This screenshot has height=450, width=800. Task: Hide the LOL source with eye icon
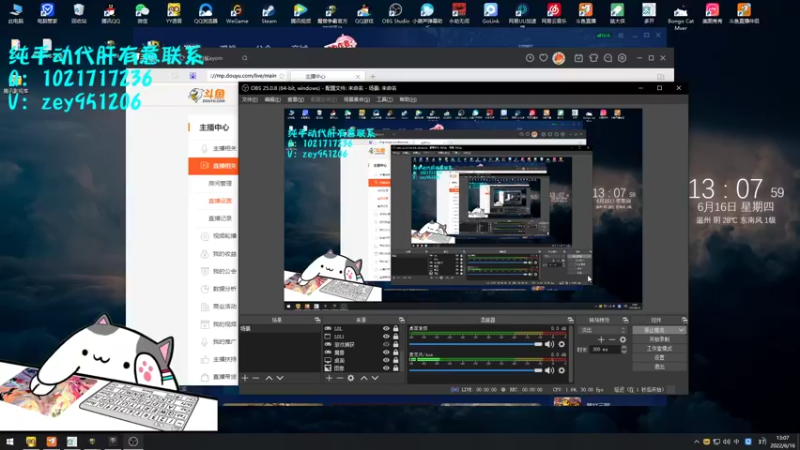(386, 329)
